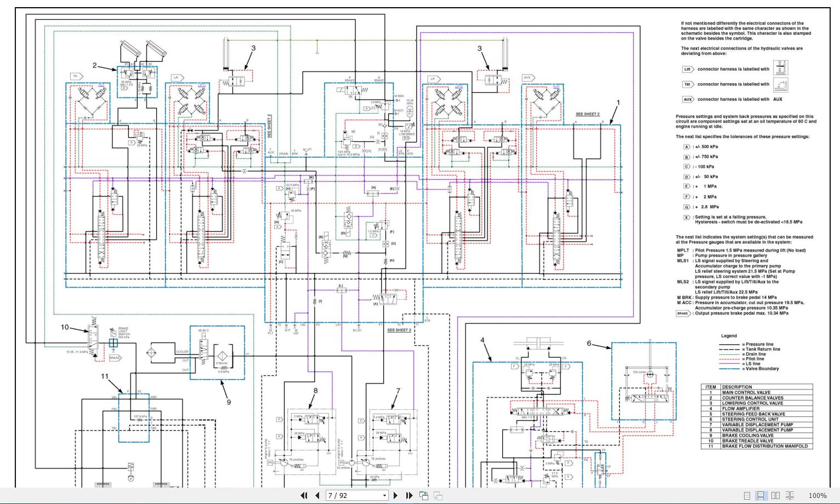This screenshot has height=504, width=840.
Task: Switch to two-page facing view
Action: click(775, 495)
